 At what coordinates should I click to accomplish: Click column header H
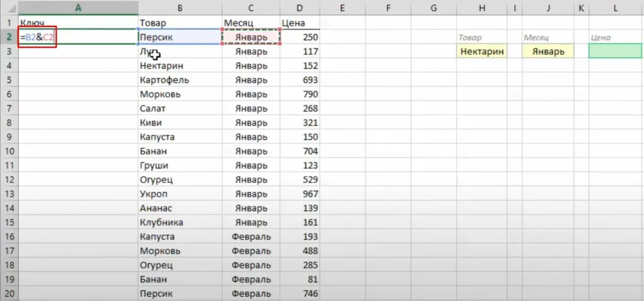(482, 8)
